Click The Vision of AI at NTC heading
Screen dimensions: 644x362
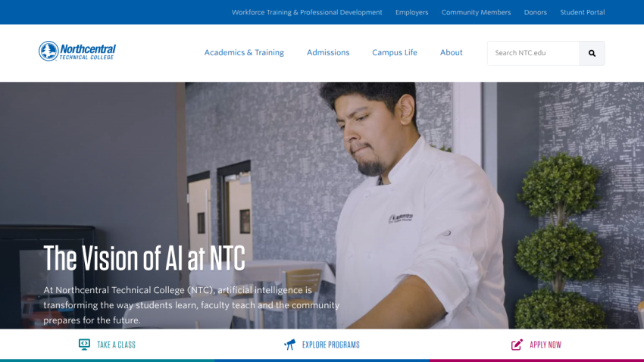click(x=144, y=258)
